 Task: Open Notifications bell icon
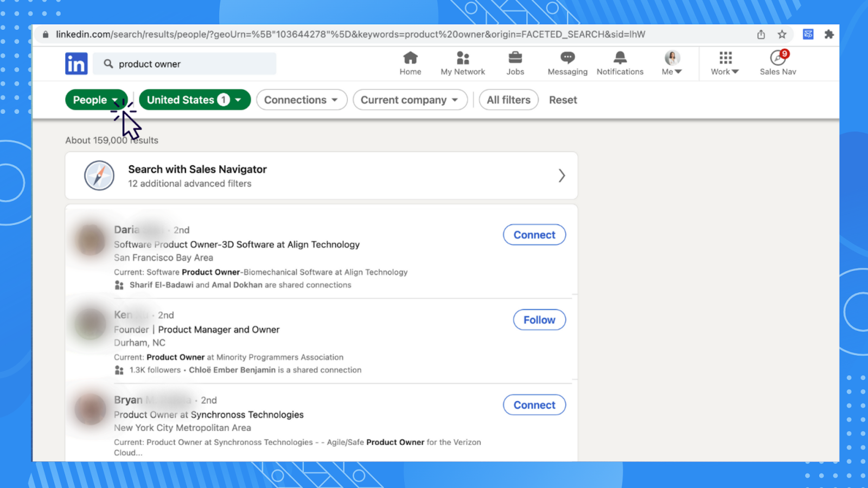pyautogui.click(x=620, y=57)
